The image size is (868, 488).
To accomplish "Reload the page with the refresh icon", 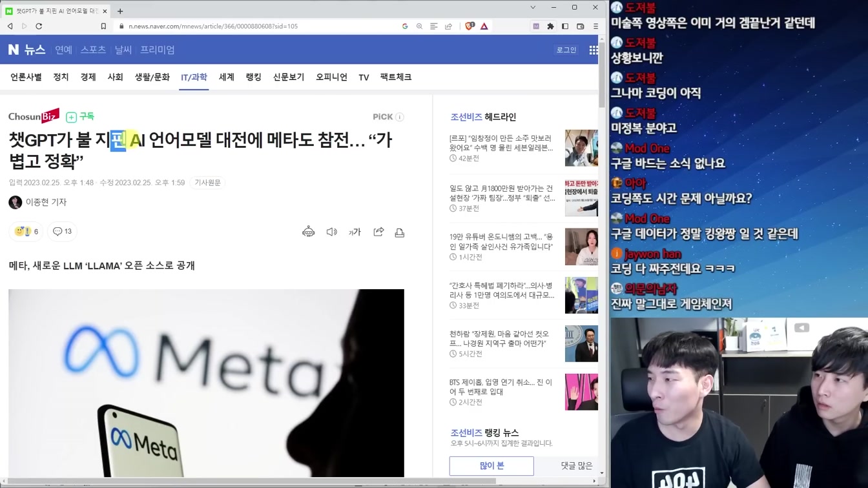I will click(39, 26).
